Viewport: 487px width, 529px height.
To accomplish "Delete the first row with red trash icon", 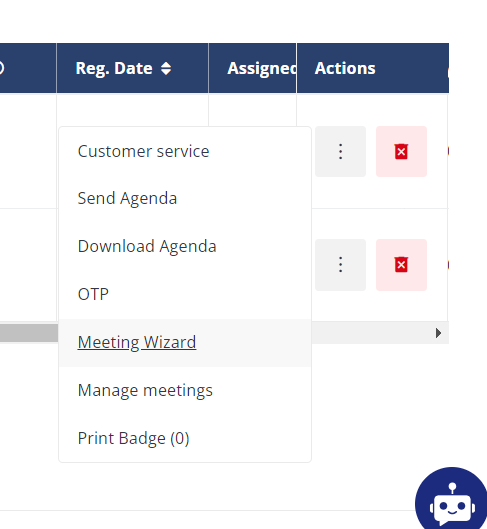I will pyautogui.click(x=401, y=151).
